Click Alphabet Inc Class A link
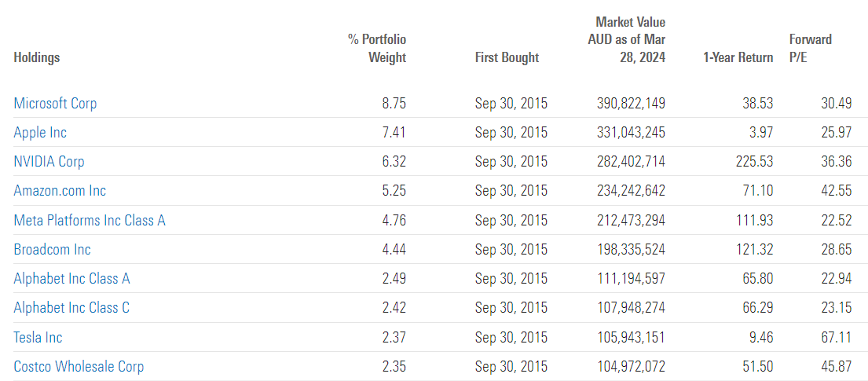Viewport: 868px width, 381px height. coord(72,279)
